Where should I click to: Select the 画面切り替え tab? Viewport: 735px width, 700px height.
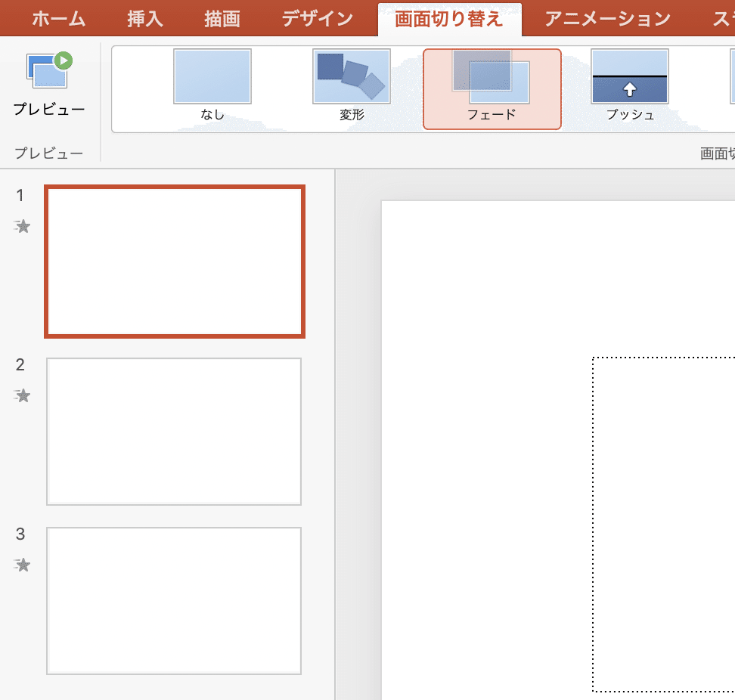tap(450, 17)
